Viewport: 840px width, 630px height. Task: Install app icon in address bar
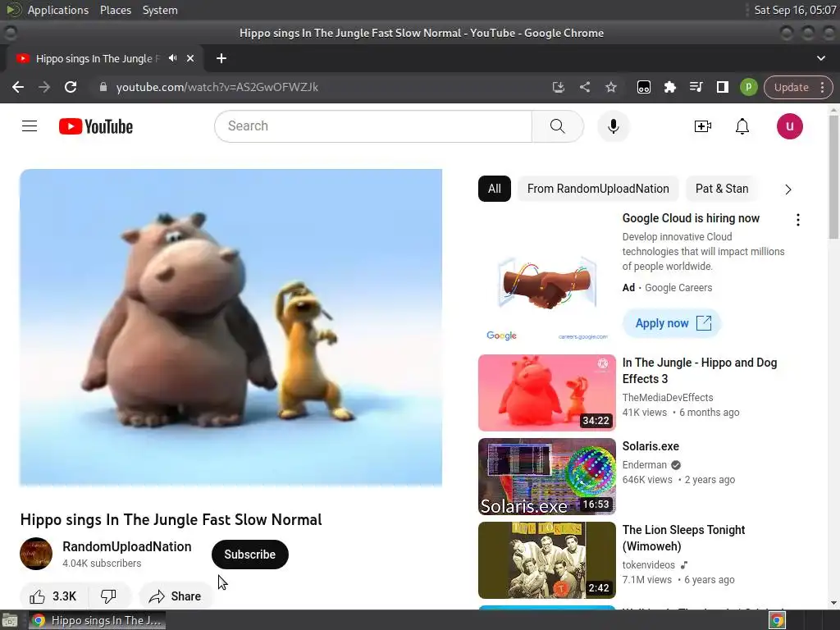558,87
